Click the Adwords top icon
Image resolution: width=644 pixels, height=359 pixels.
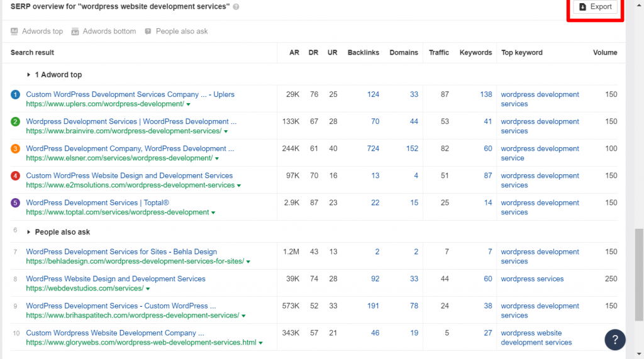[14, 31]
